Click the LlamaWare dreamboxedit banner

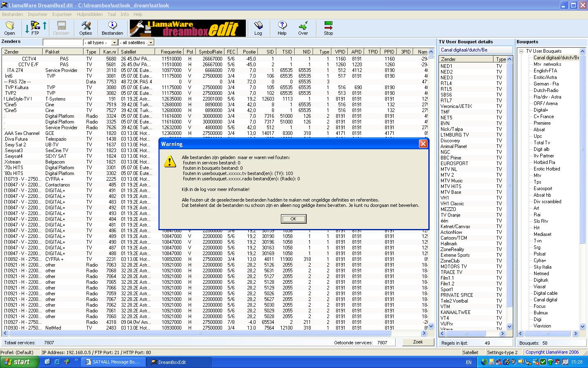pos(188,28)
